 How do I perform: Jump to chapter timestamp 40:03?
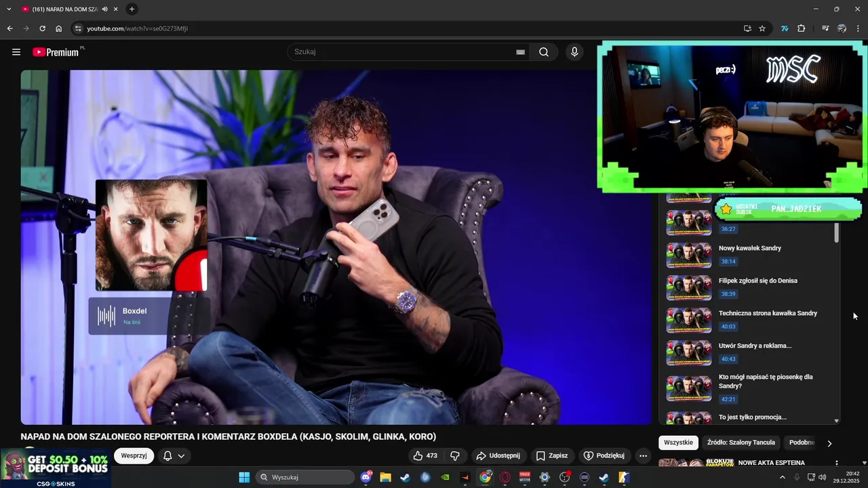coord(728,327)
